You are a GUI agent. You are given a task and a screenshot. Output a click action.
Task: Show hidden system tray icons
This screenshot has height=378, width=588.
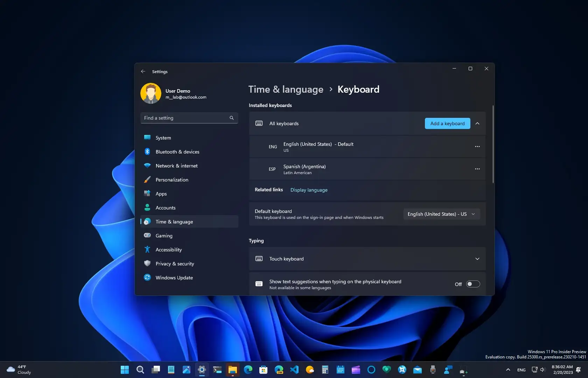(508, 370)
